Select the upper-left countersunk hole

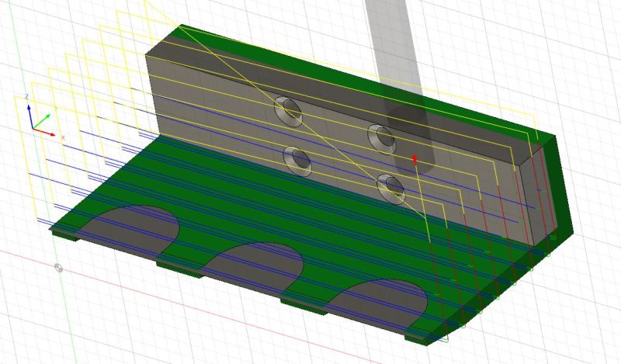(288, 110)
